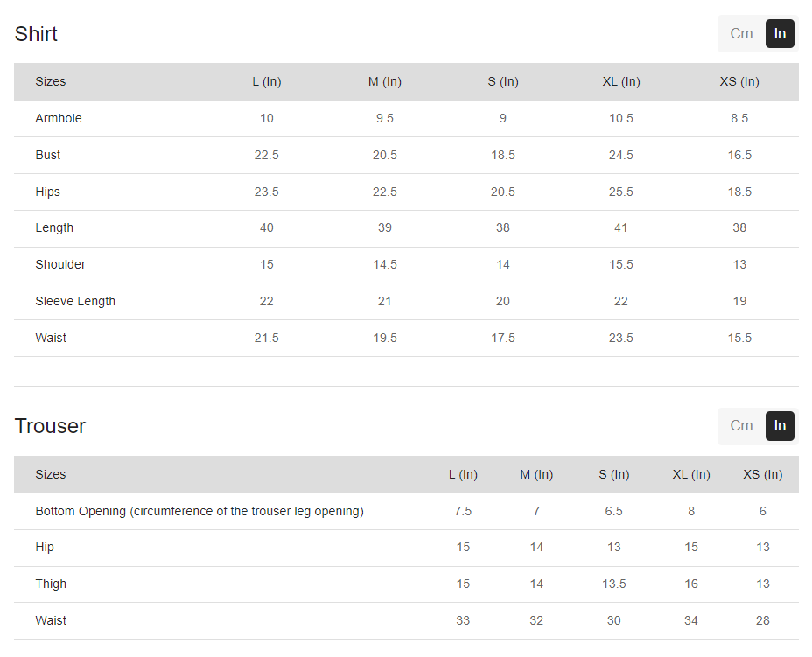Click the Trouser table S (In) header
Screen dimensions: 812x657
(614, 475)
